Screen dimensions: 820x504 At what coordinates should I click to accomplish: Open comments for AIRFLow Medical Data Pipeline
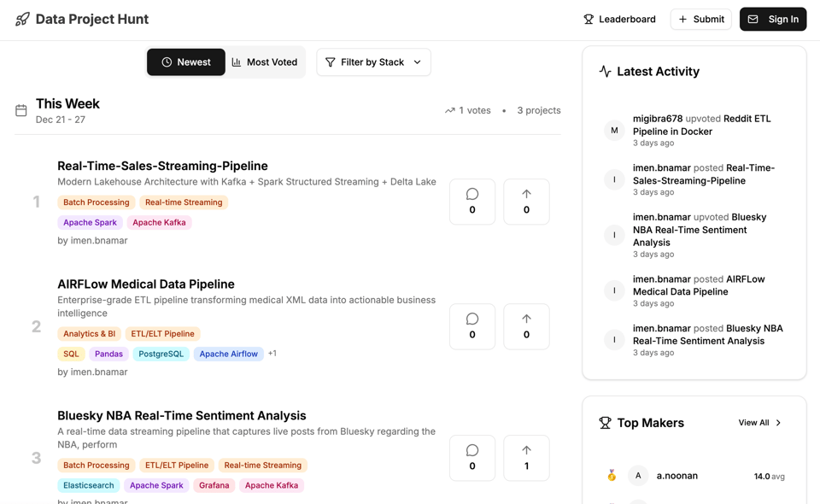[472, 326]
